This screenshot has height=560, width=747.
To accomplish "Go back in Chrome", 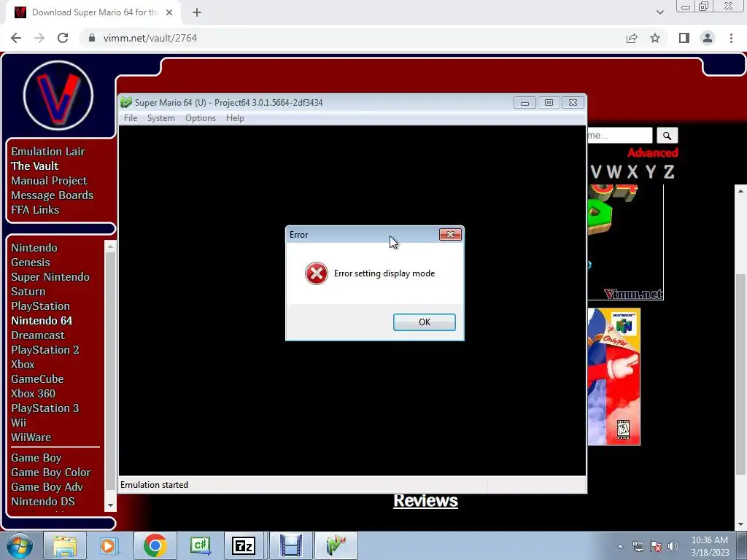I will pos(16,38).
